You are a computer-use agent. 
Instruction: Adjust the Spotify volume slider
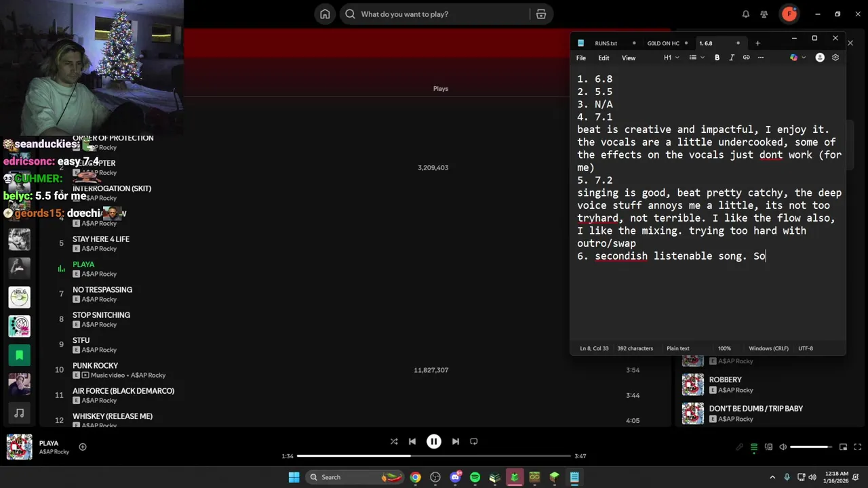[810, 447]
